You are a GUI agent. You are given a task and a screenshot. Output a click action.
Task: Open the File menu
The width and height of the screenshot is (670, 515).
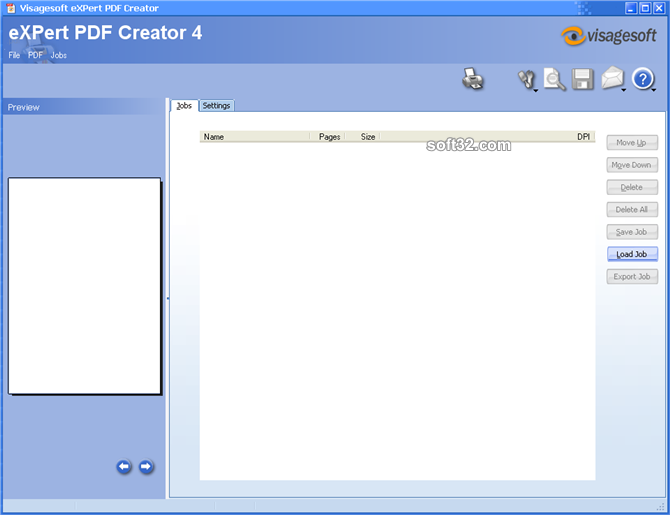pos(14,55)
